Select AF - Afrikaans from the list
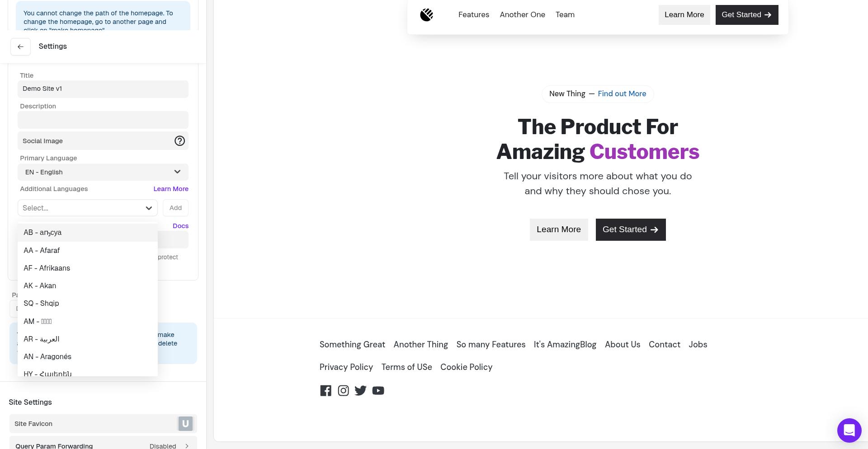 click(x=47, y=268)
